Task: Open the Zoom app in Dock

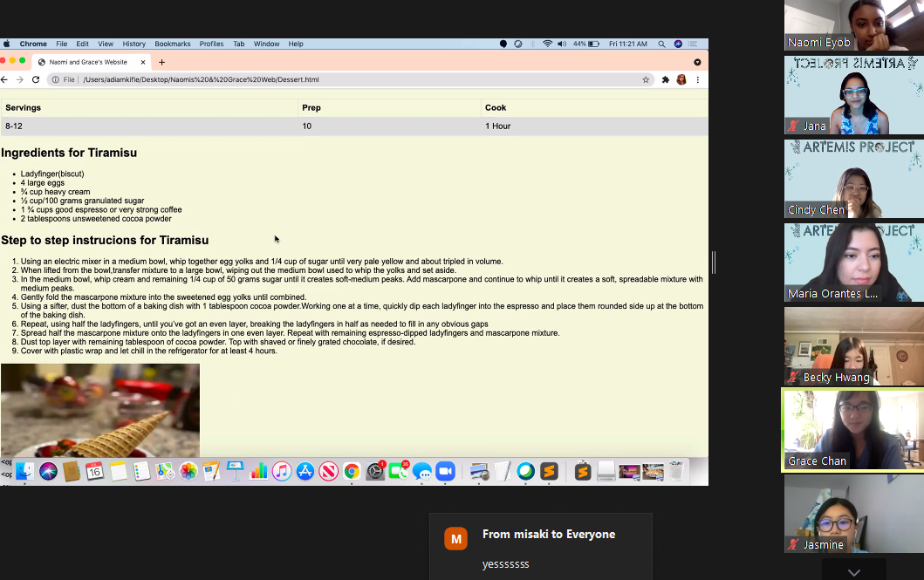Action: tap(446, 471)
